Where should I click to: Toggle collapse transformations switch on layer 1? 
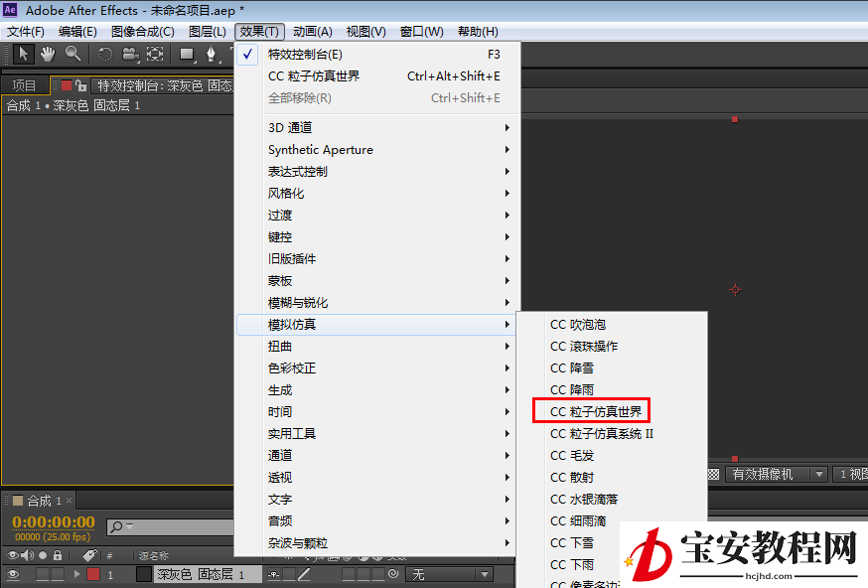coord(289,575)
